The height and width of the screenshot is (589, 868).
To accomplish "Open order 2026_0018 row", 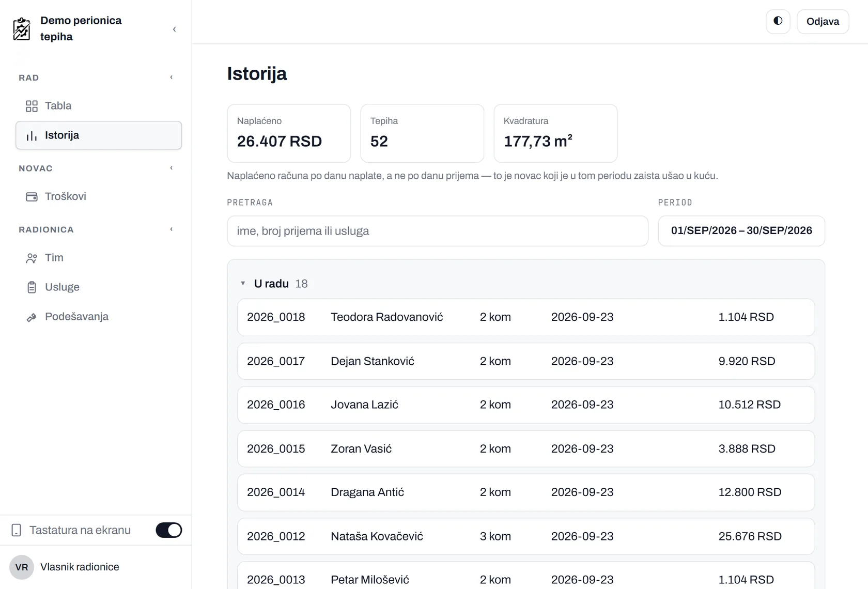I will point(526,317).
